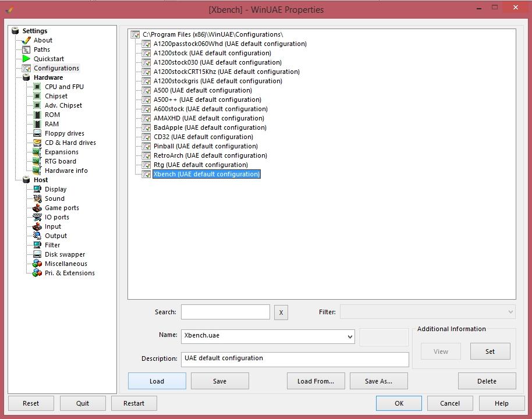This screenshot has width=532, height=419.
Task: Click the Load From... button
Action: [315, 381]
